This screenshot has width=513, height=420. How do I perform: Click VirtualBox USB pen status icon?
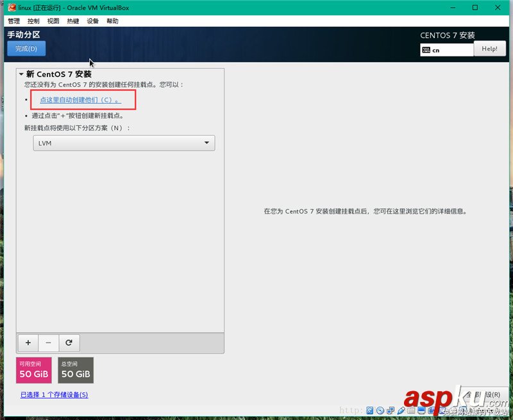(x=401, y=410)
